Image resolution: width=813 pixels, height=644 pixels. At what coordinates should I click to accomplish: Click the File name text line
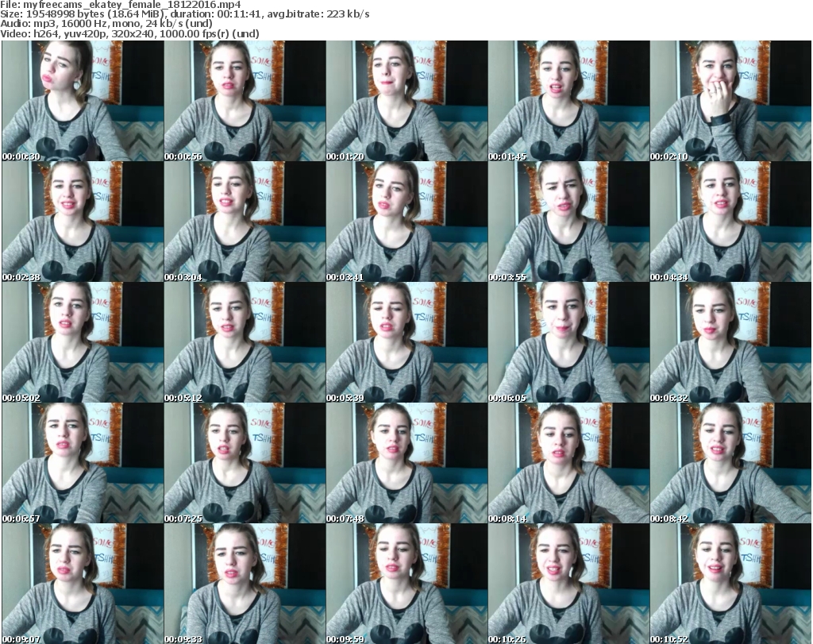(121, 5)
